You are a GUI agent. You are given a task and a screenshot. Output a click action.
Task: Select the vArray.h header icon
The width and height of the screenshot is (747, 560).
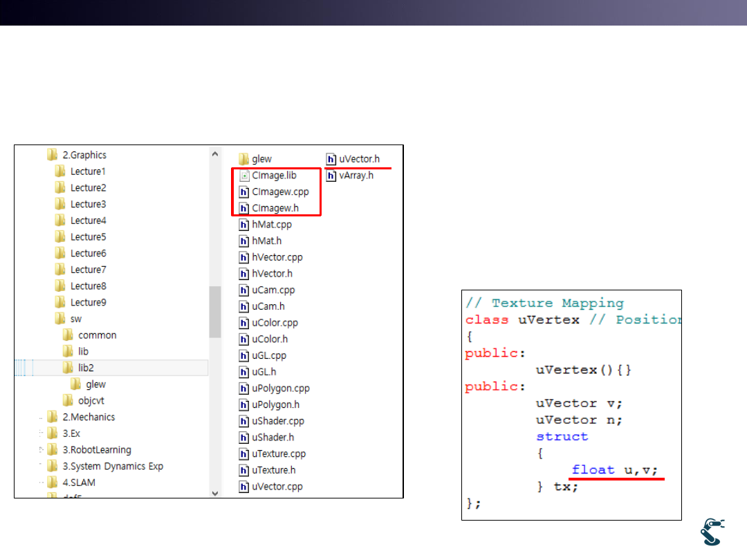(x=331, y=176)
